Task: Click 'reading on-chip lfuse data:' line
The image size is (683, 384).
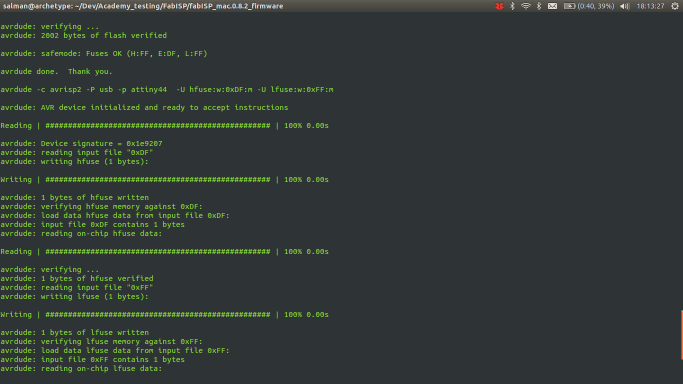Action: pos(81,369)
